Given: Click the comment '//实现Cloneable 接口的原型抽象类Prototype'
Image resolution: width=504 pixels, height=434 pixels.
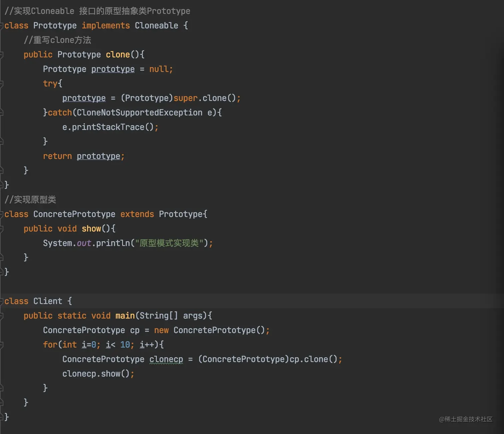Looking at the screenshot, I should click(97, 11).
